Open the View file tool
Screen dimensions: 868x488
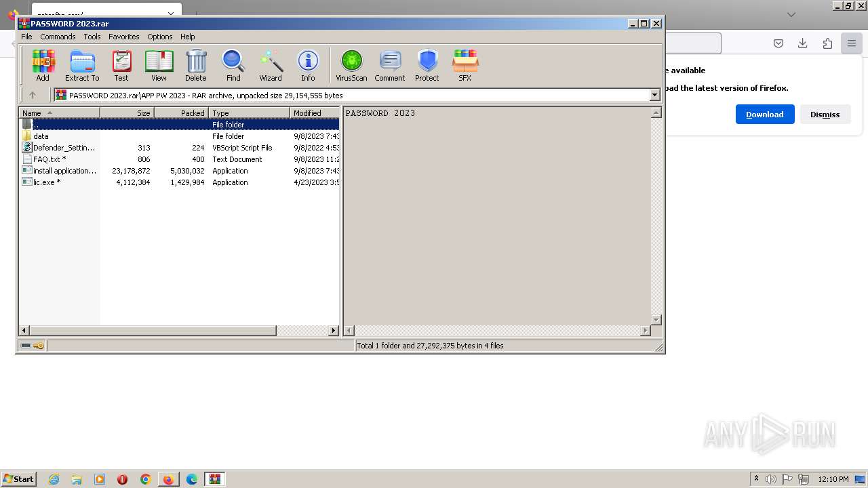(x=159, y=66)
